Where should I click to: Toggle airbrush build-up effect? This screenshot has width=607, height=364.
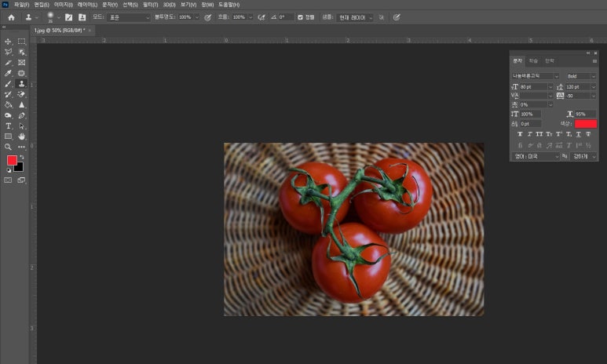261,17
